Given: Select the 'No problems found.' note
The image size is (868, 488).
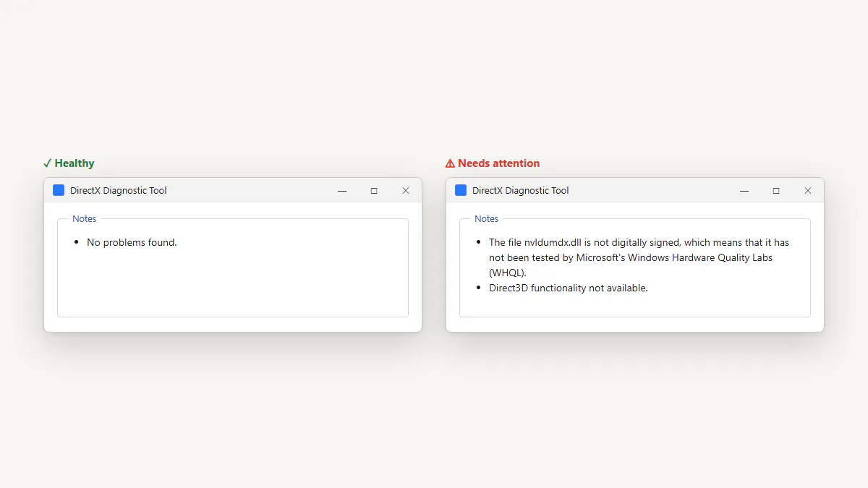Looking at the screenshot, I should coord(132,242).
